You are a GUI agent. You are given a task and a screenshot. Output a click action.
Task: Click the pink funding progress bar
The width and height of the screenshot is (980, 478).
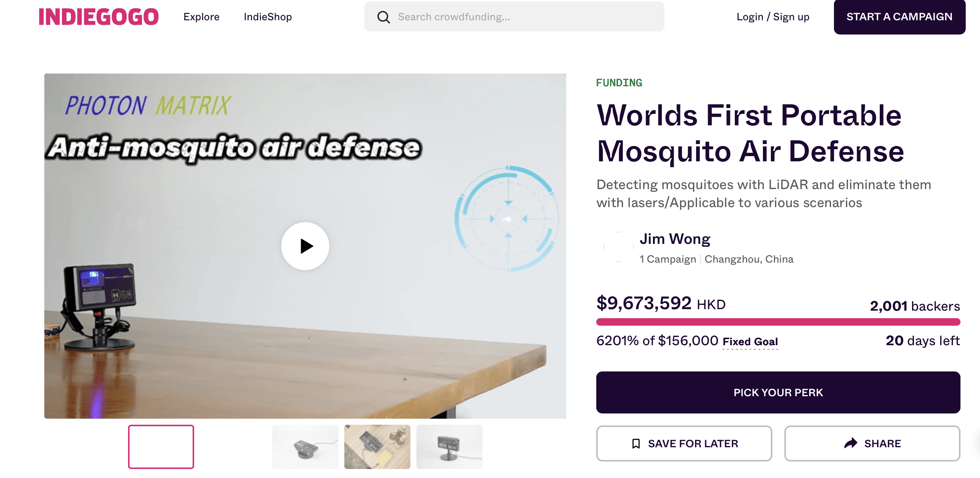778,322
